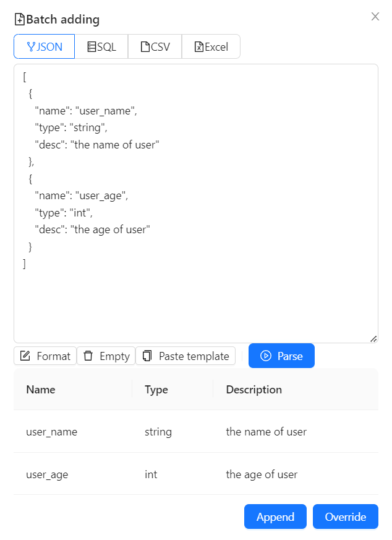Click the Paste template clipboard icon
The width and height of the screenshot is (392, 540).
coord(147,356)
